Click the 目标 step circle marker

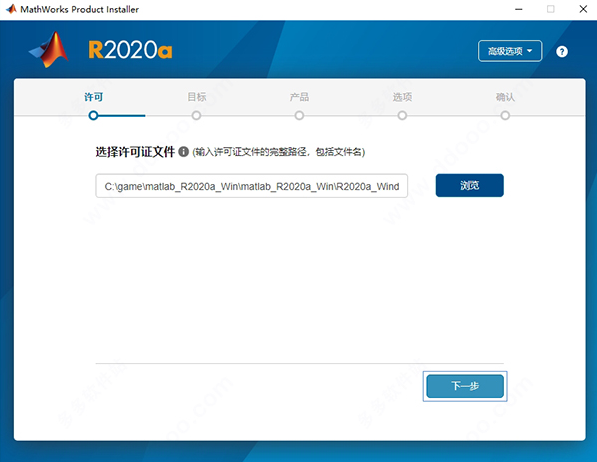[196, 115]
